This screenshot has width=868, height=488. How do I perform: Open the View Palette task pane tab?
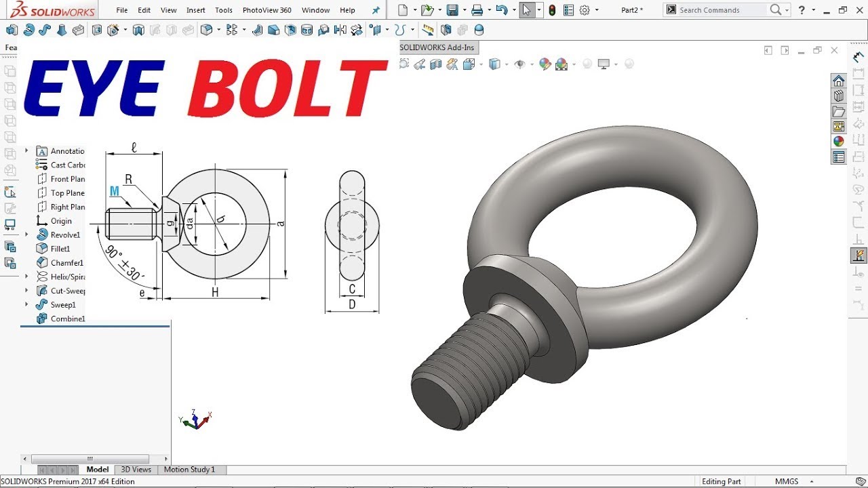839,127
